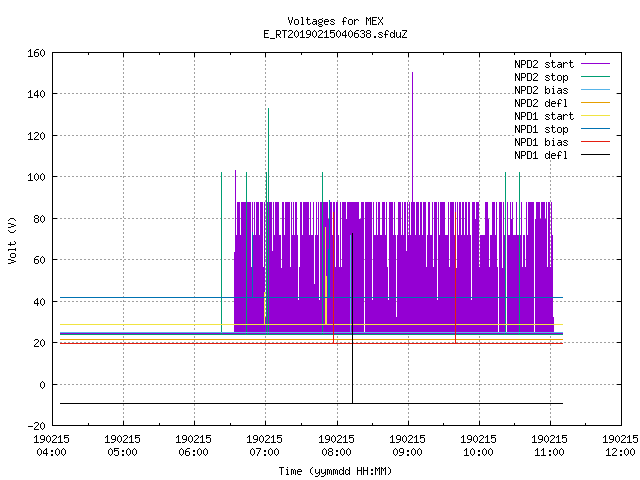Screen dimensions: 640x480
Task: Click the x-axis tick label 190215 09:00
Action: (407, 446)
